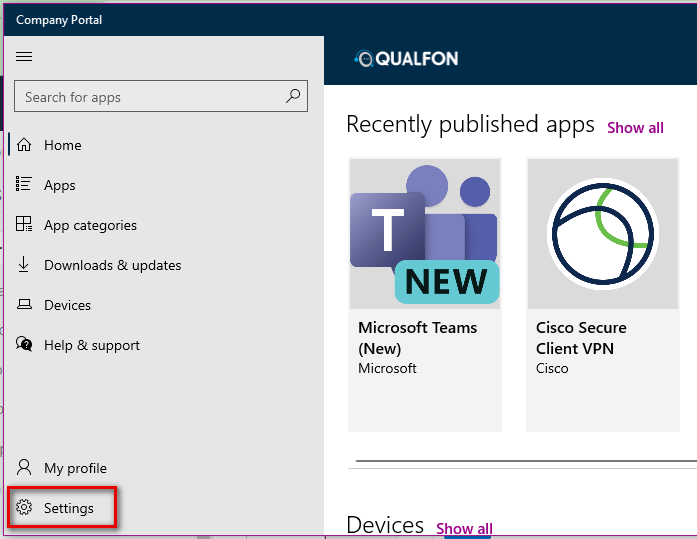Viewport: 697px width, 539px height.
Task: Click the Qualfon logo
Action: pyautogui.click(x=406, y=59)
